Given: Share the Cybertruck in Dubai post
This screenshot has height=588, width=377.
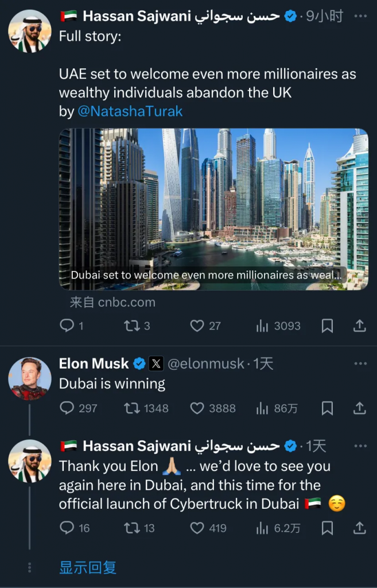Looking at the screenshot, I should tap(359, 528).
